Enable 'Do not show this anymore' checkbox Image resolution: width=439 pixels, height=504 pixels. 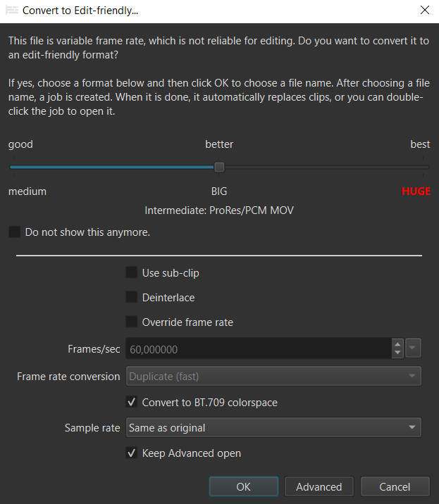pyautogui.click(x=14, y=232)
